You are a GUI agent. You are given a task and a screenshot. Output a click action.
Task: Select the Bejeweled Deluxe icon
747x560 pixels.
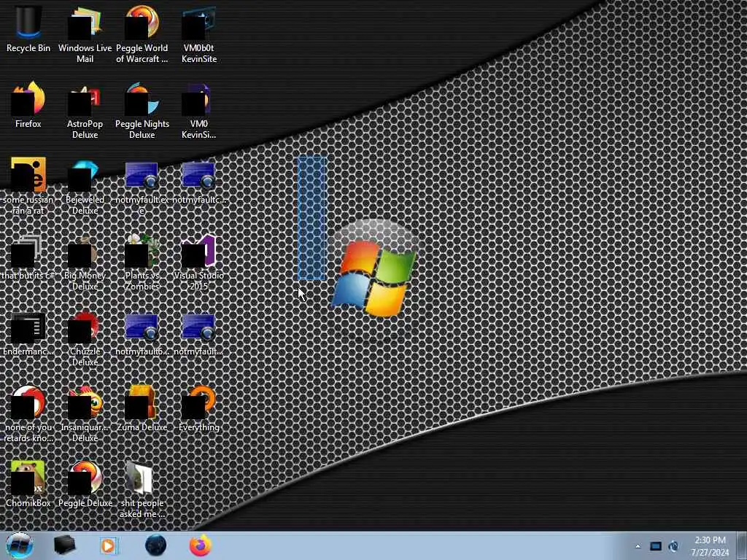tap(85, 186)
